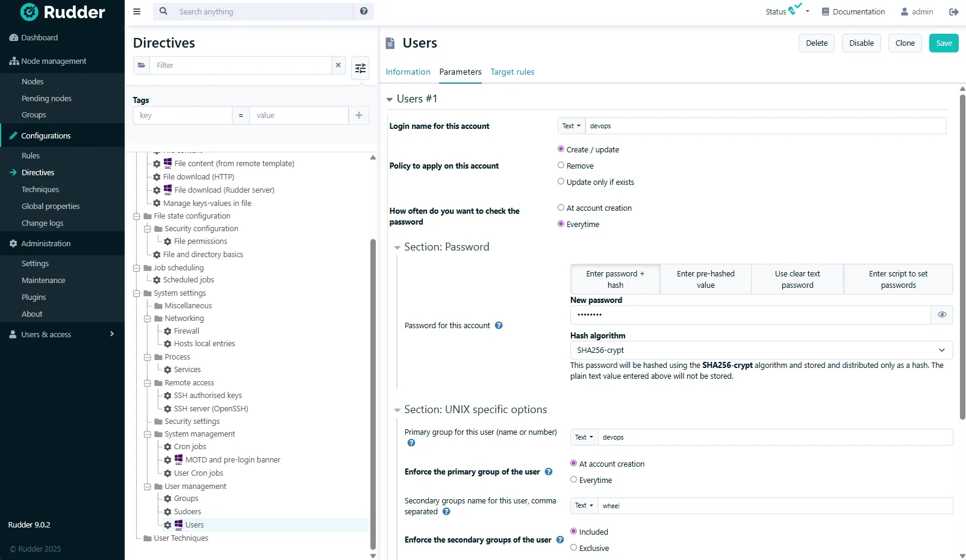The image size is (966, 560).
Task: Click the plus icon to add tag
Action: coord(359,116)
